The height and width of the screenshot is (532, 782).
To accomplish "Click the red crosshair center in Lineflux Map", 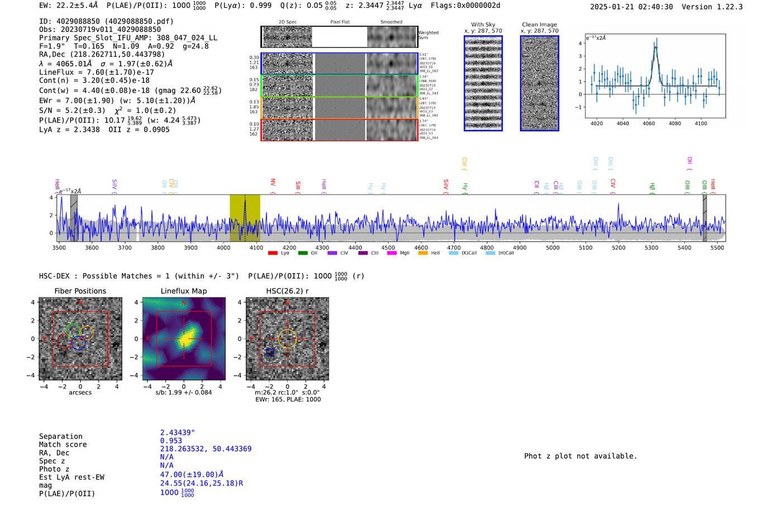I will coord(184,339).
